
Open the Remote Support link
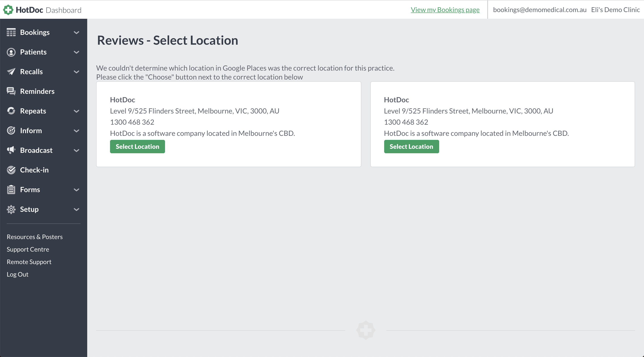(x=29, y=262)
